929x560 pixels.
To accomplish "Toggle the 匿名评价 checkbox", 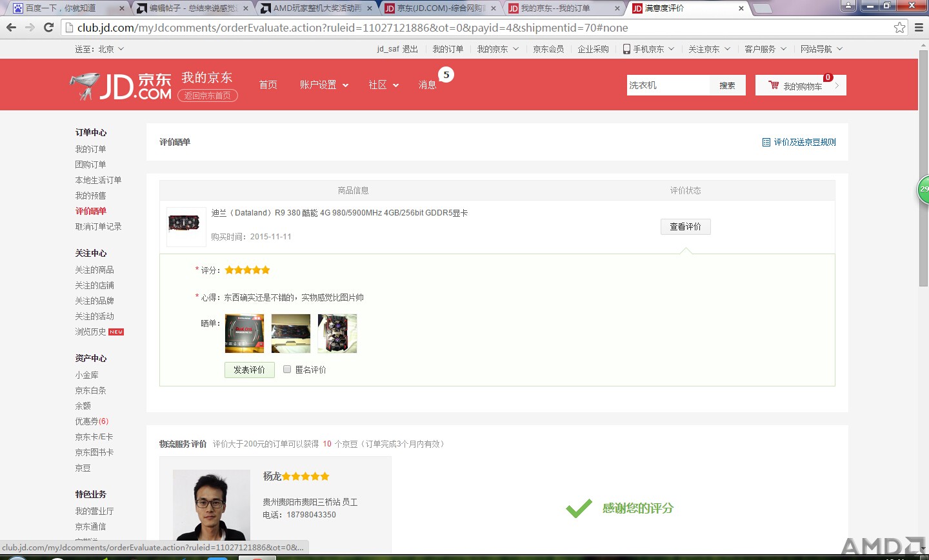I will tap(287, 369).
